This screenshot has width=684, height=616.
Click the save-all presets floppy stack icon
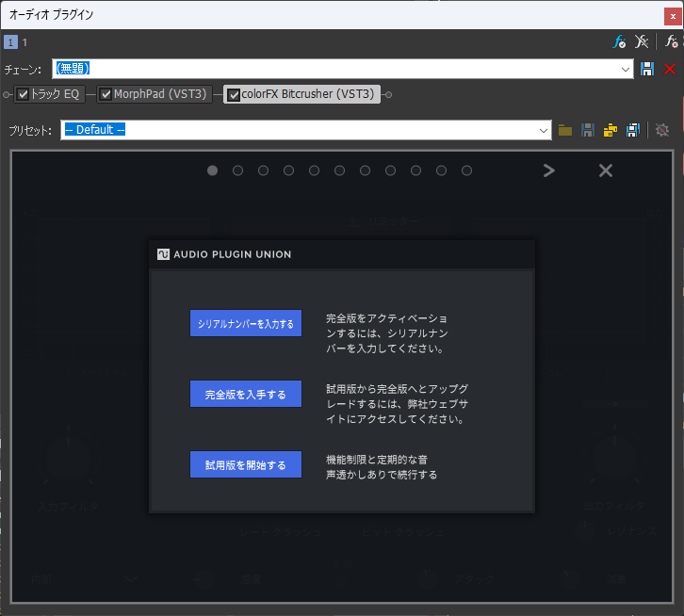point(633,130)
